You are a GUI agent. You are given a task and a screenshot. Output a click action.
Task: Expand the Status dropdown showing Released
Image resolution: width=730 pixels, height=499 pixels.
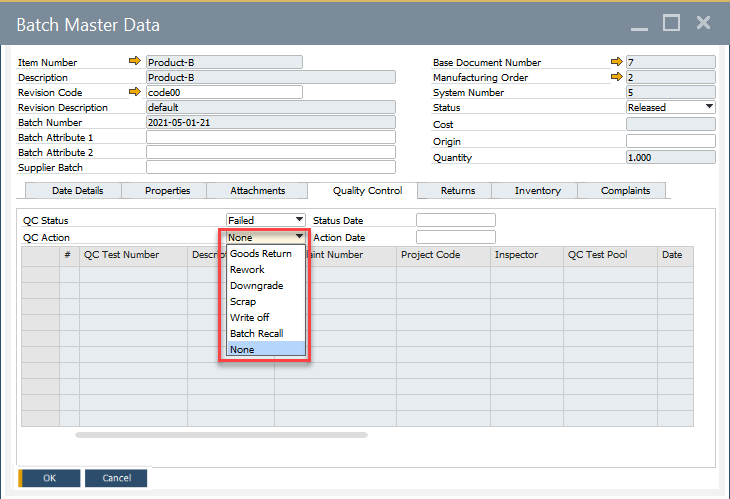pyautogui.click(x=709, y=107)
